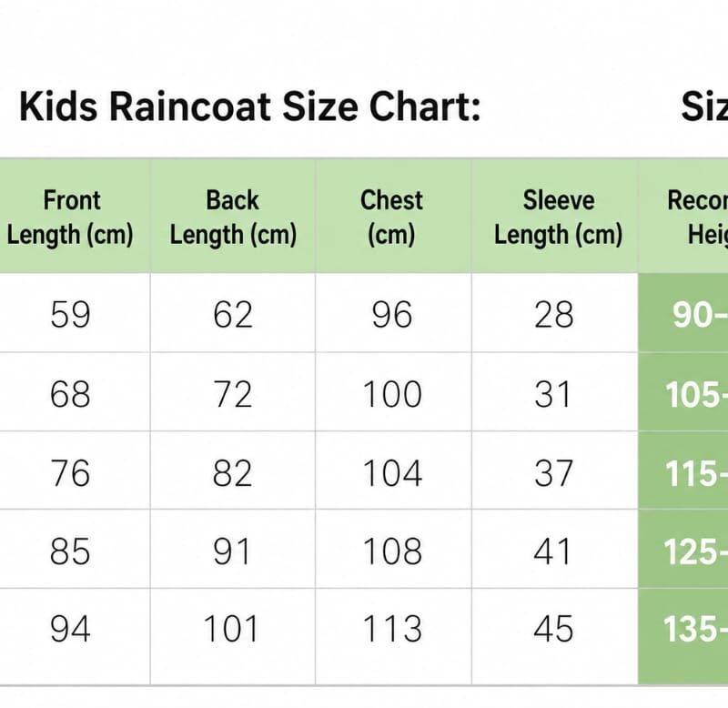Select the green 105 height cell

[683, 392]
